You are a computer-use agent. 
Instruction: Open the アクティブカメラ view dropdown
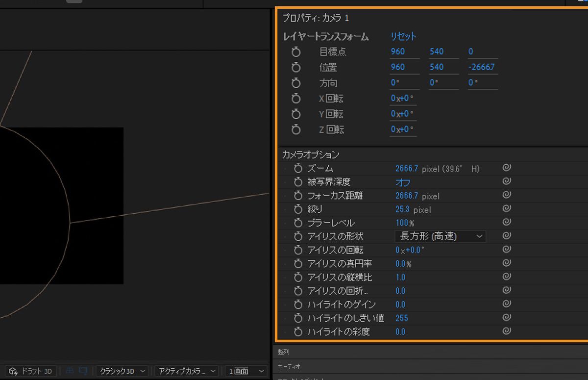tap(187, 371)
